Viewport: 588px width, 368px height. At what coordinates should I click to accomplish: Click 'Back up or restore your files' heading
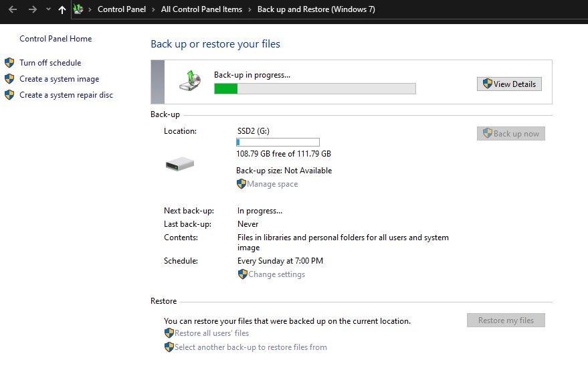(x=215, y=44)
